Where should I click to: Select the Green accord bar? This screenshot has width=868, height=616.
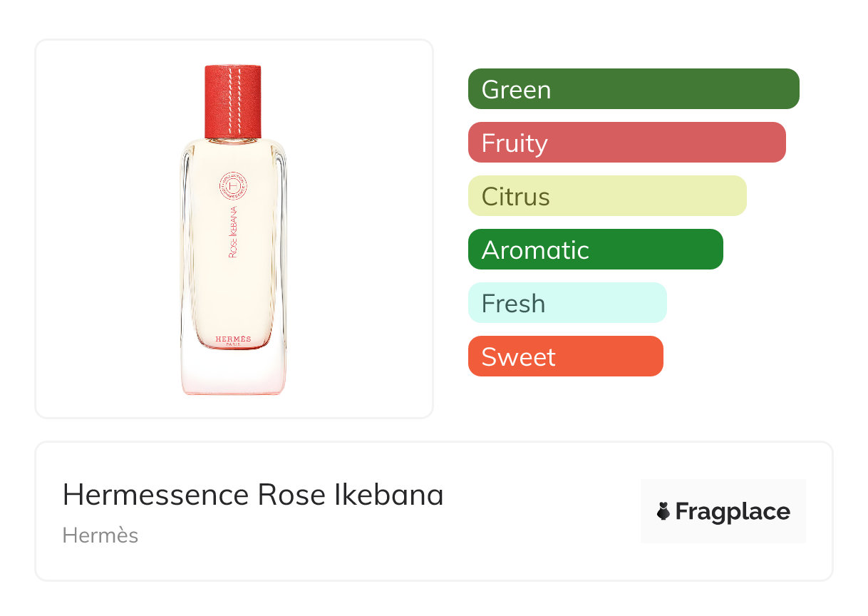633,89
